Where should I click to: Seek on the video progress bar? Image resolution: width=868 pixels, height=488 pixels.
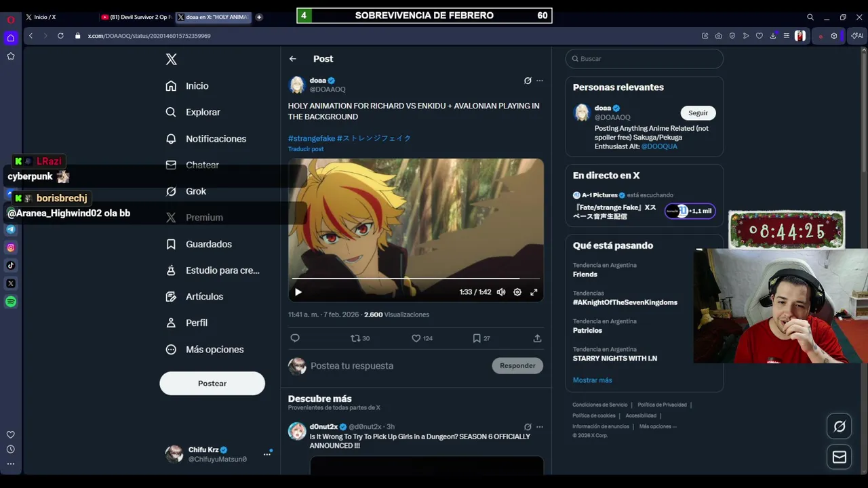coord(416,278)
